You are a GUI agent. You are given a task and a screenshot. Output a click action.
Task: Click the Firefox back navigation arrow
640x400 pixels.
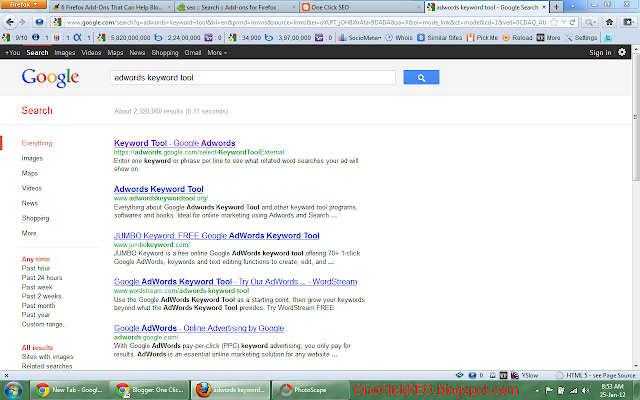pos(10,22)
